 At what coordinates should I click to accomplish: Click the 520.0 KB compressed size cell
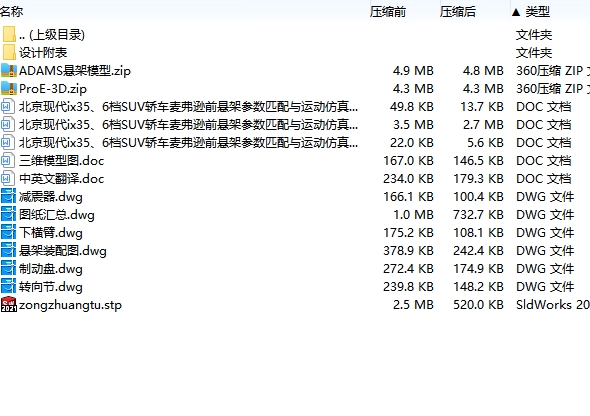point(479,305)
